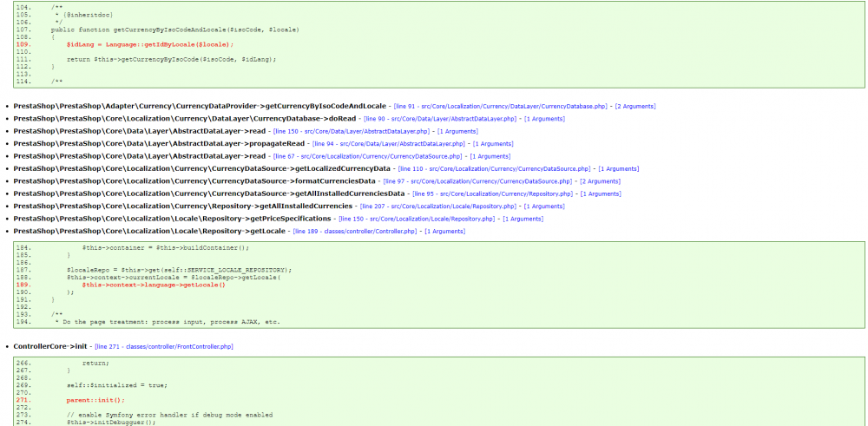Expand 2 Arguments for getCurrencyByIsoCodeAndLocale

tap(635, 106)
